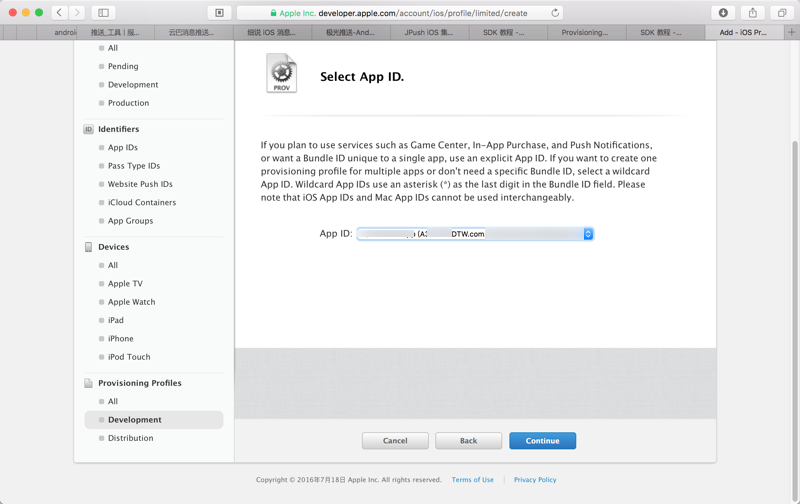The width and height of the screenshot is (800, 504).
Task: Add a new tab with the plus button
Action: tap(791, 32)
